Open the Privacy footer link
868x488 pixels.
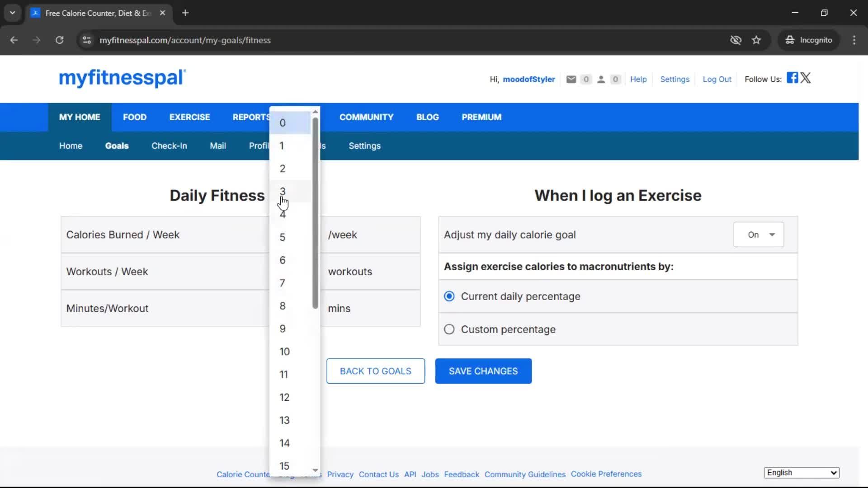click(340, 474)
